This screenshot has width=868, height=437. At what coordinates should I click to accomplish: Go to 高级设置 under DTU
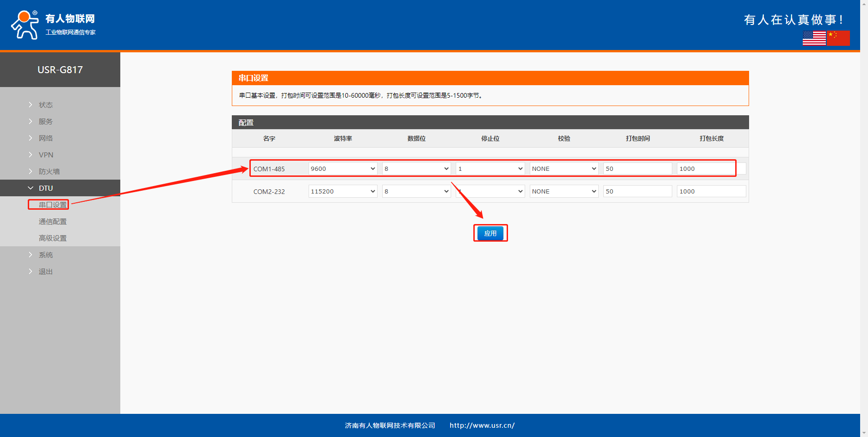click(52, 238)
